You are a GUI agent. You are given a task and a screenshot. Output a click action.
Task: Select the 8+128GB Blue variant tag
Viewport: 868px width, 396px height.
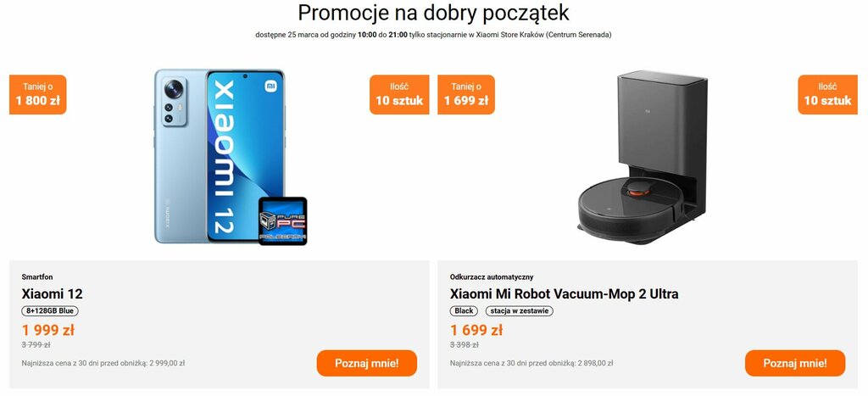(x=50, y=310)
